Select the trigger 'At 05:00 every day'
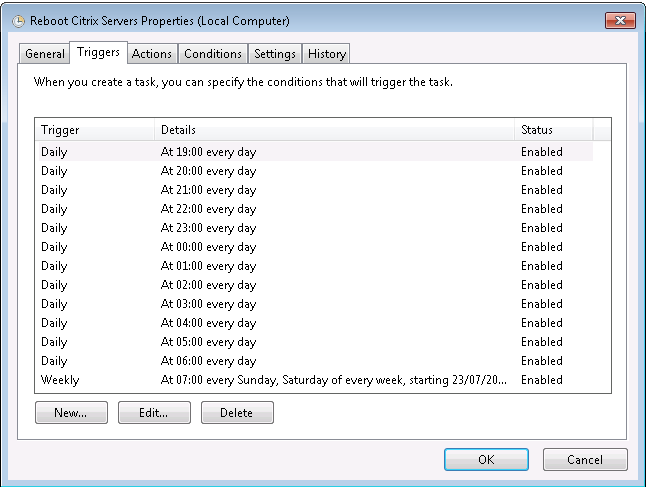The image size is (646, 487). tap(314, 341)
